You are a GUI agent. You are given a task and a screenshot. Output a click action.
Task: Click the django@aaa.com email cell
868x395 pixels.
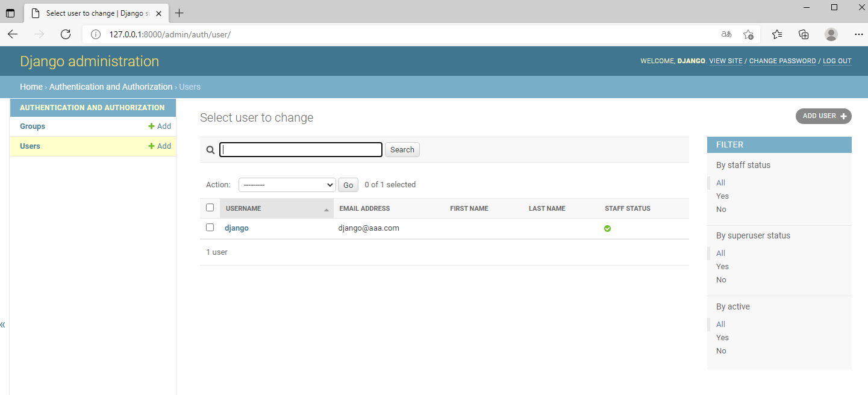click(369, 228)
